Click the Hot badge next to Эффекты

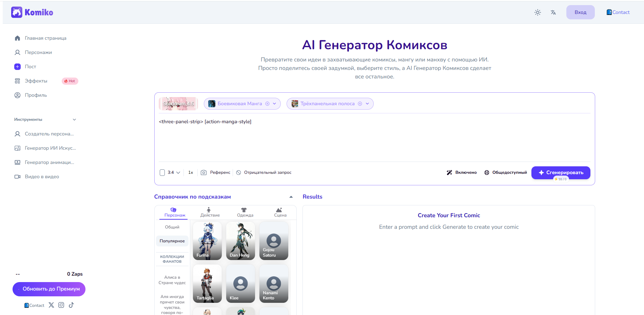[x=70, y=81]
